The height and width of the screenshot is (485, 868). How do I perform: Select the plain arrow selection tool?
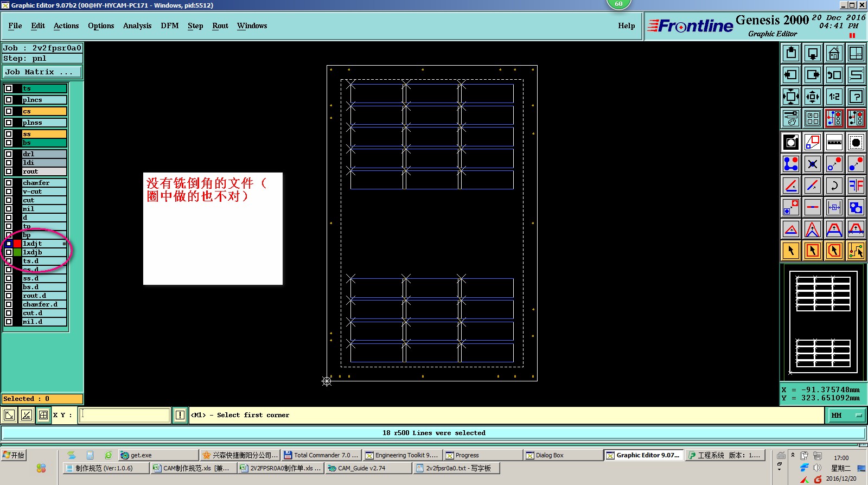pos(791,251)
